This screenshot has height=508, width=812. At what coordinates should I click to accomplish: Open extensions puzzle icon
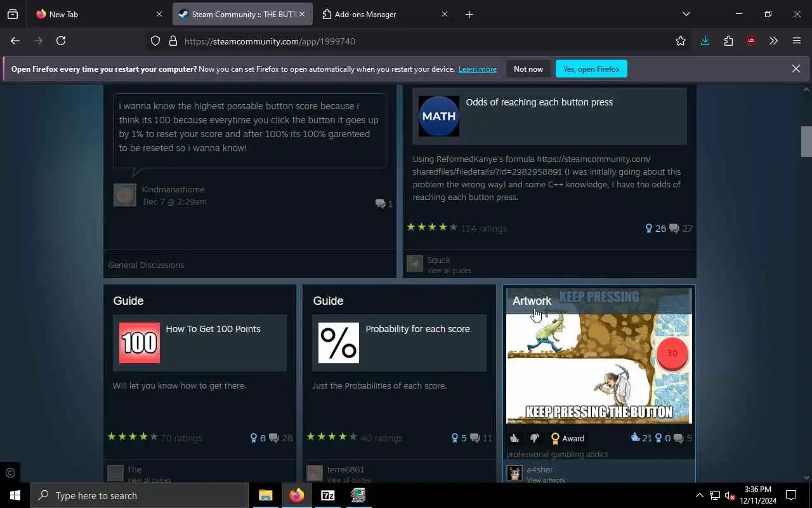coord(728,41)
